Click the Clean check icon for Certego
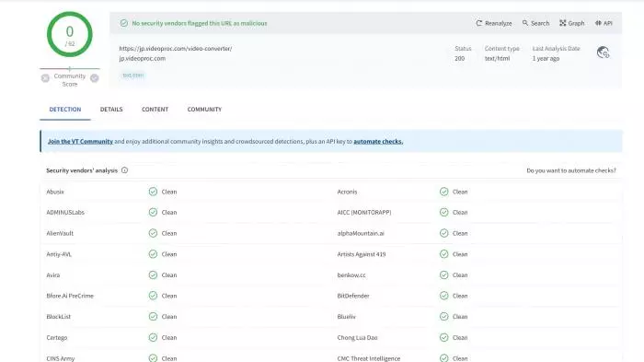 pos(153,337)
